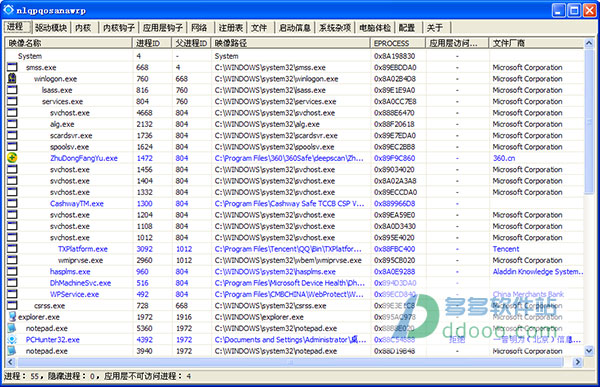Click the notepad.exe icon with PID 3940
Image resolution: width=600 pixels, height=387 pixels.
12,351
